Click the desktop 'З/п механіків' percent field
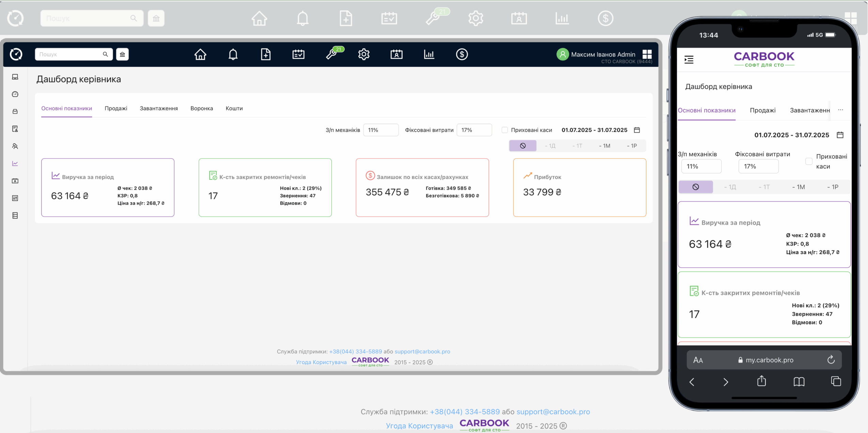The image size is (868, 433). point(380,130)
